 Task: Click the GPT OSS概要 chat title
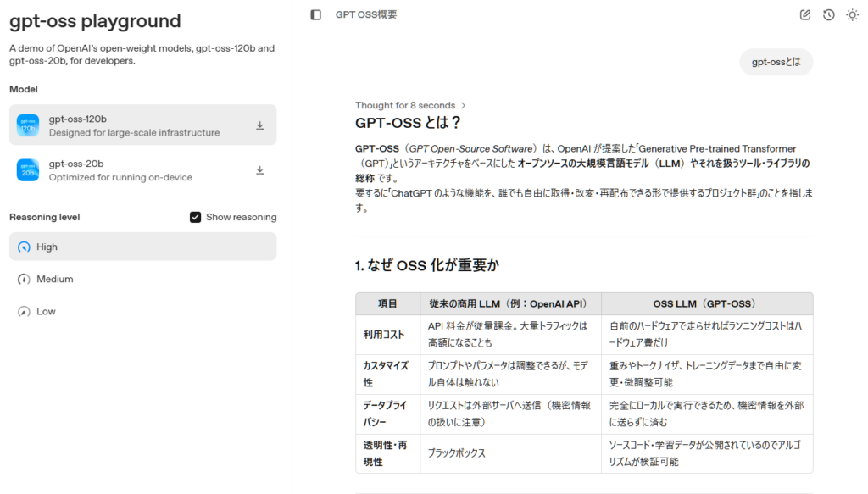click(366, 15)
